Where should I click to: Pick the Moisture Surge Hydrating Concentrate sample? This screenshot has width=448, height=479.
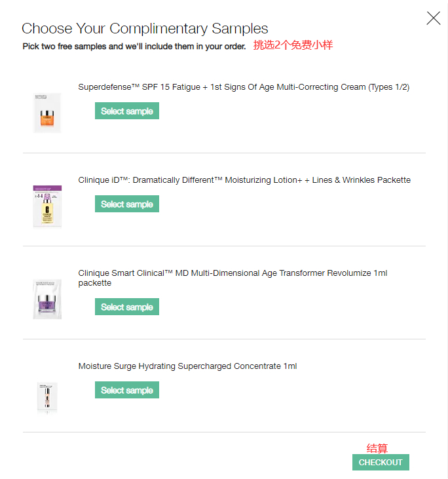point(127,391)
